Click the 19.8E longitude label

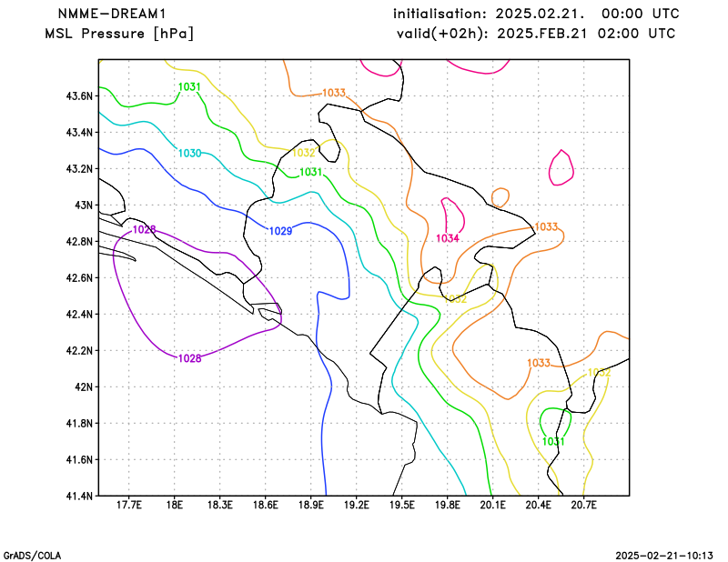click(448, 505)
